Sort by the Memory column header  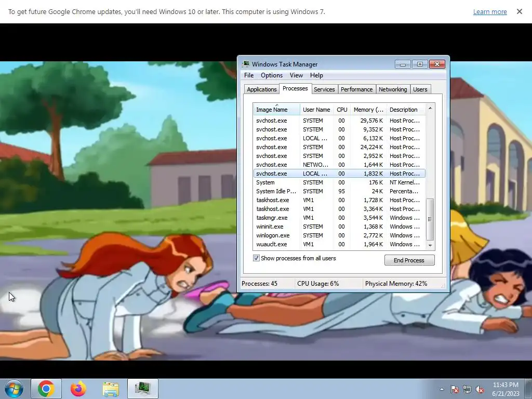pos(368,110)
